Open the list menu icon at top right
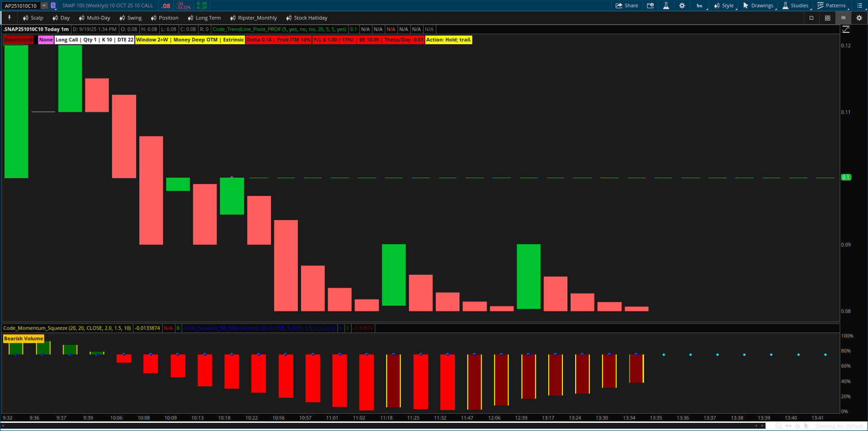Image resolution: width=868 pixels, height=431 pixels. pyautogui.click(x=859, y=5)
